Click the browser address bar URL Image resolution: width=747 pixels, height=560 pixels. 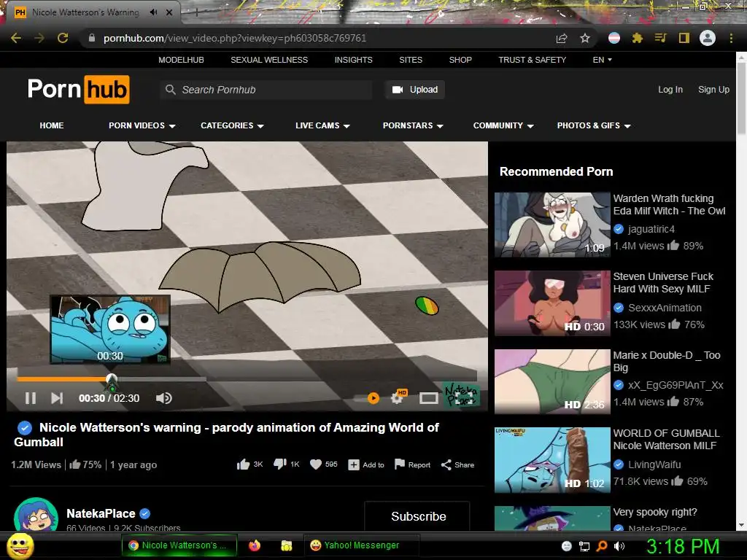point(235,38)
